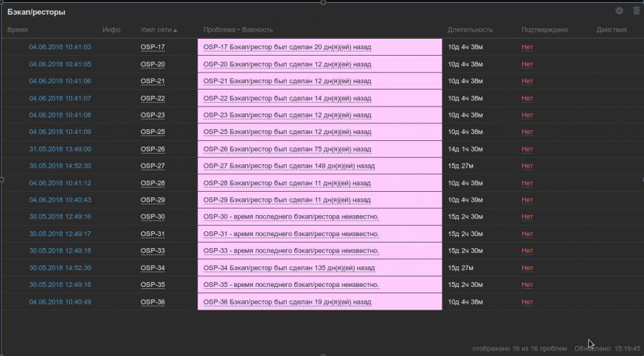Click Нет acknowledgement for OSP-26

527,149
